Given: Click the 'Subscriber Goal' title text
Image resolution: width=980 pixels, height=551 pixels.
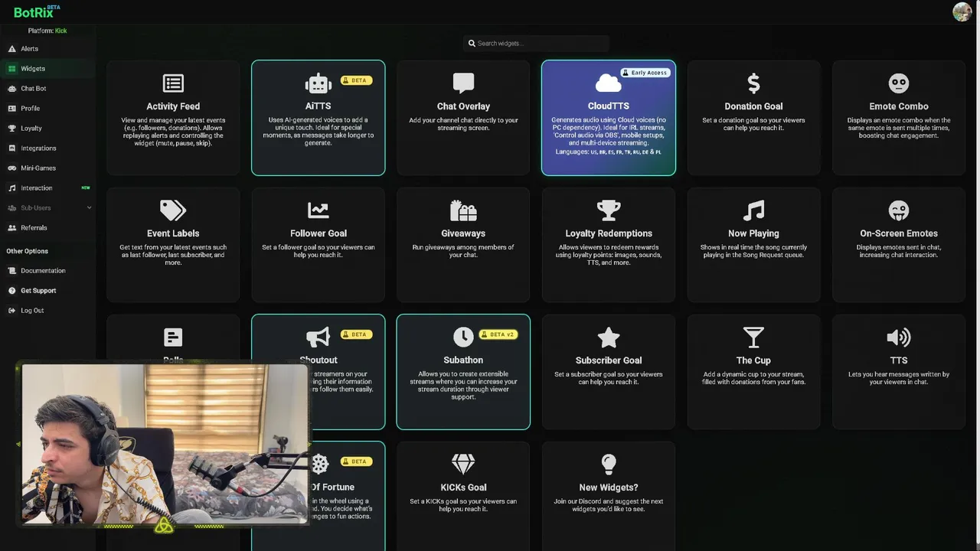Looking at the screenshot, I should coord(609,360).
